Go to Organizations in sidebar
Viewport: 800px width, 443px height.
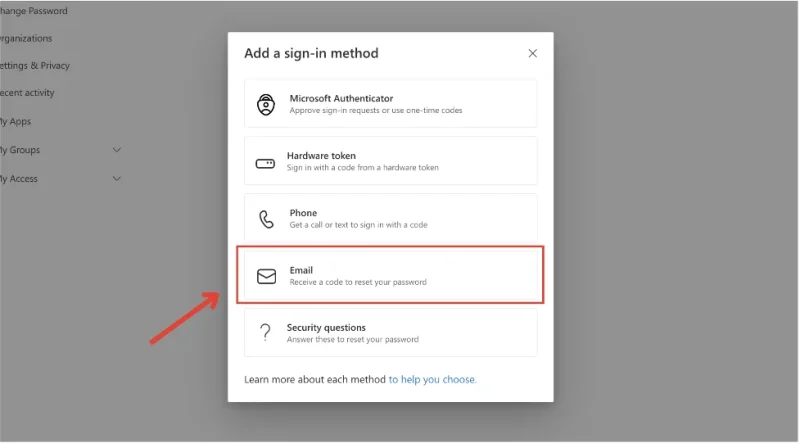(26, 38)
